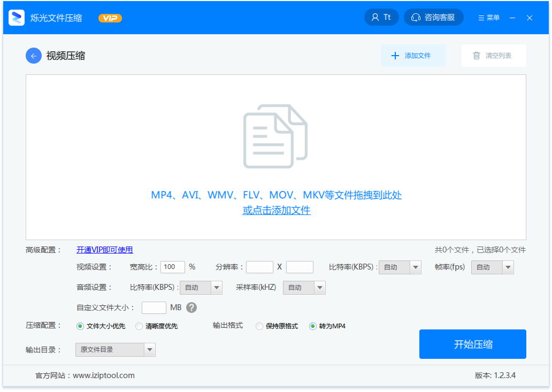
Task: Click the 宽高比 percentage input field
Action: [172, 267]
